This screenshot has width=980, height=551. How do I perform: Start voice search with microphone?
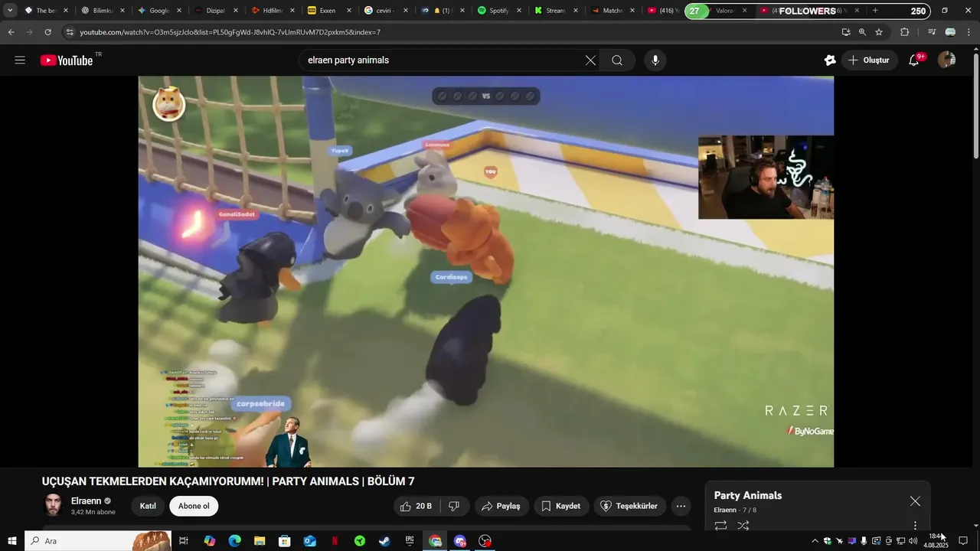[x=655, y=60]
